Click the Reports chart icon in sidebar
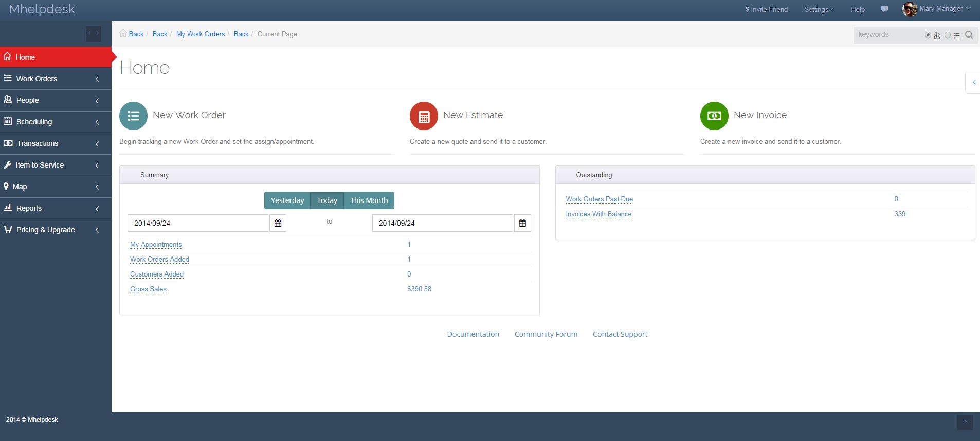Viewport: 980px width, 441px height. coord(8,208)
